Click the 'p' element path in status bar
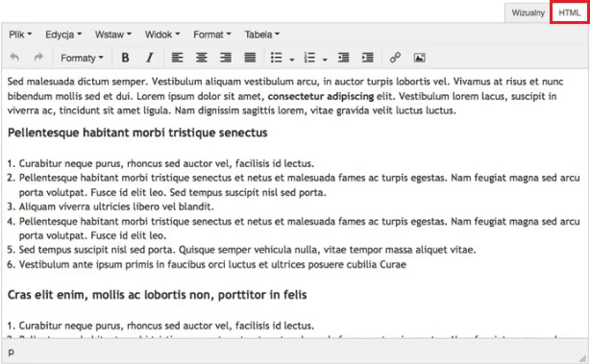The height and width of the screenshot is (364, 590). pos(11,352)
